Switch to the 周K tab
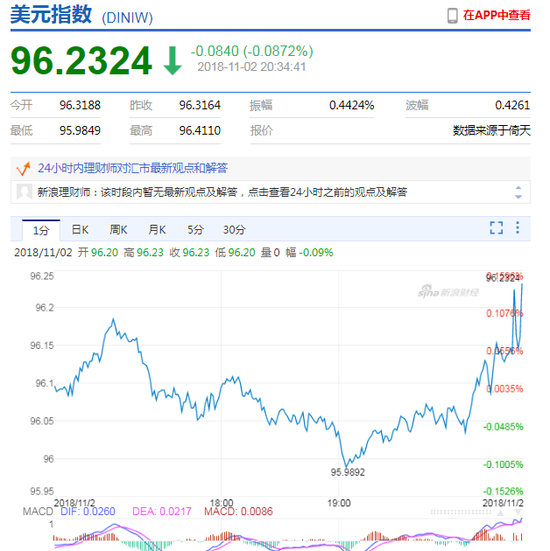Screen dimensions: 550x551 pos(118,230)
